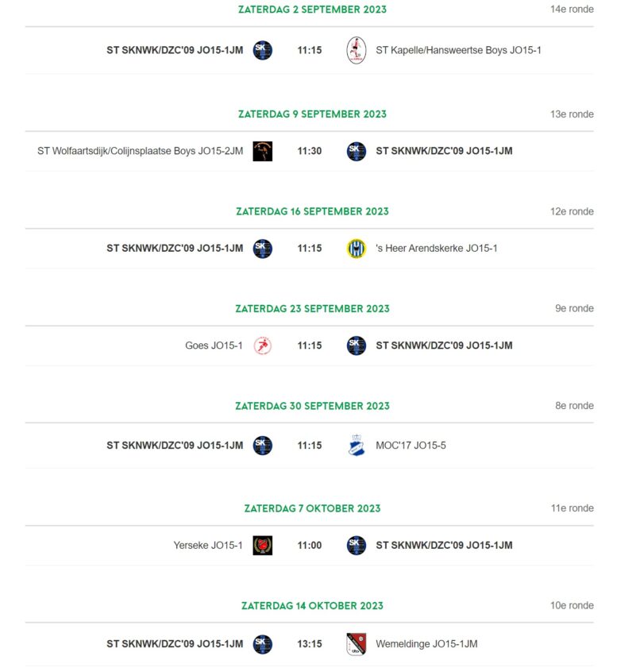Viewport: 617px width, 672px height.
Task: Open ST Kapelle/Hansweertse Boys JO15-1 team
Action: pyautogui.click(x=458, y=50)
